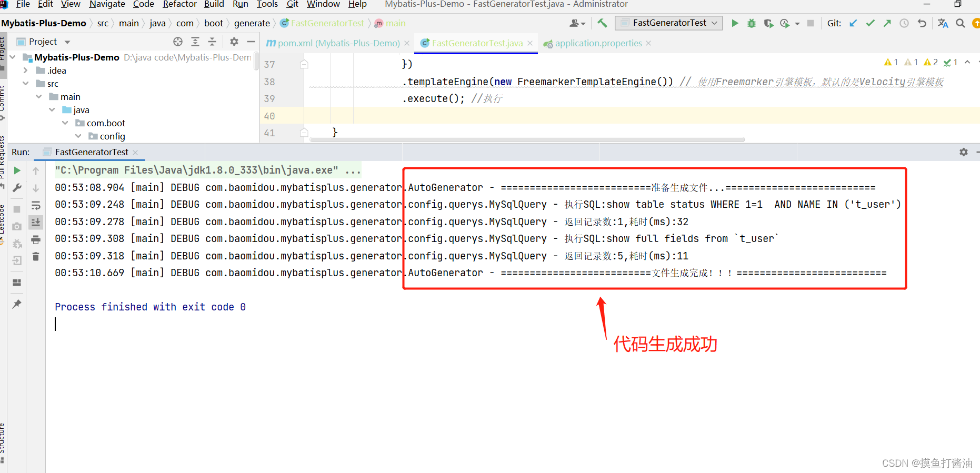Collapse the java folder node
Image resolution: width=980 pixels, height=473 pixels.
pos(52,109)
